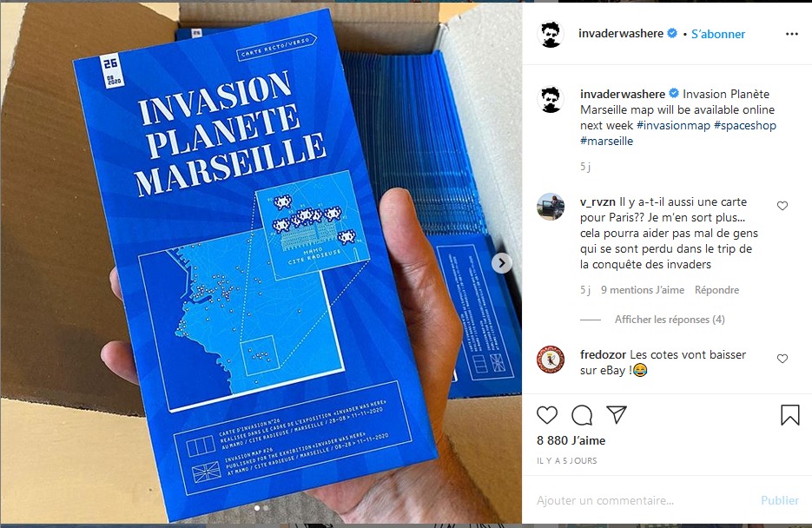Share the post via paper plane icon
The image size is (812, 528).
[617, 414]
